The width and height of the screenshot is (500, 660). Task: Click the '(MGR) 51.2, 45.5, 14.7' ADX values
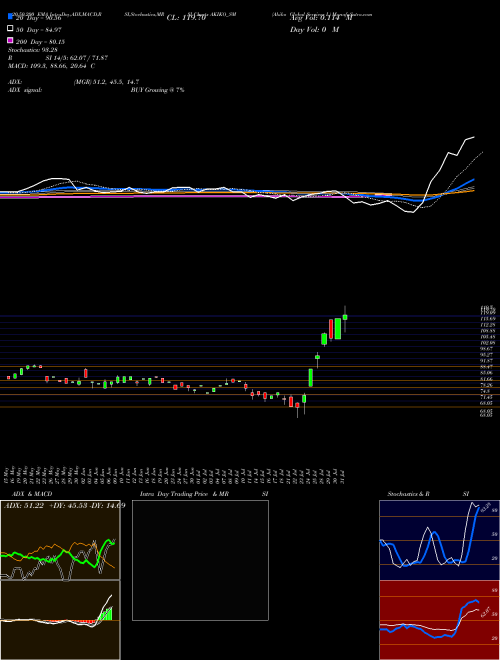[106, 82]
